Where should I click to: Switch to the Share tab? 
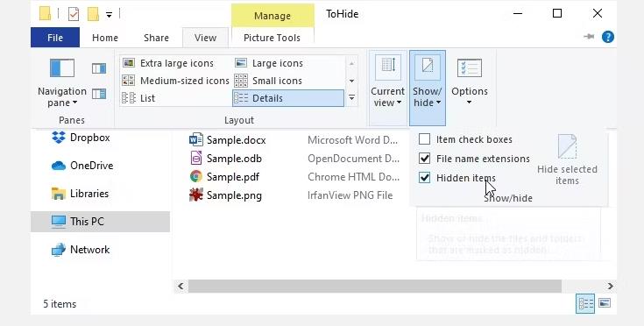pyautogui.click(x=156, y=38)
